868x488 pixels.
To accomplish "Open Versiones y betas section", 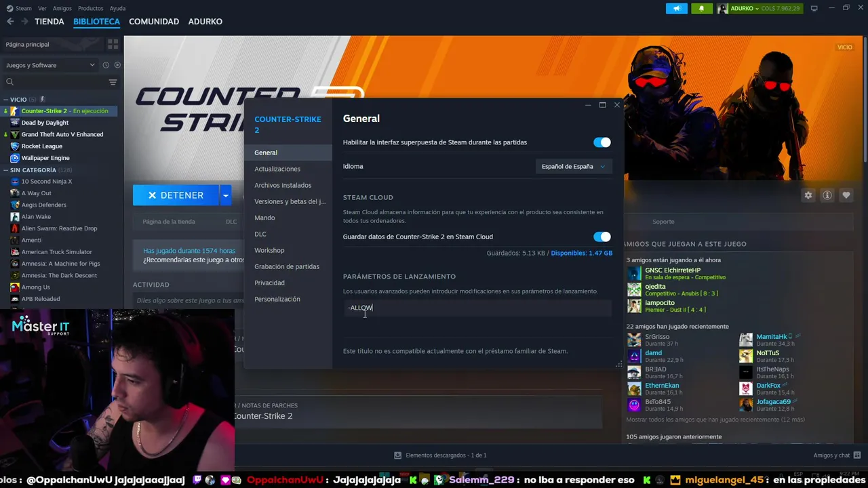I will 288,201.
